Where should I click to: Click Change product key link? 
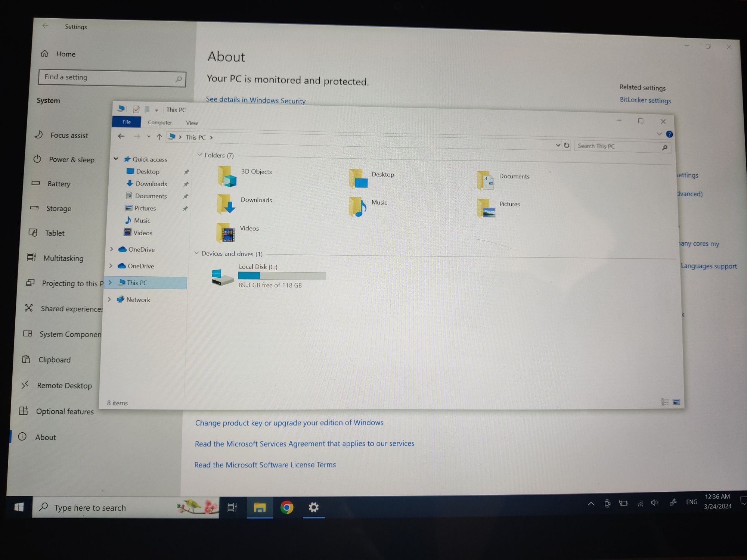pyautogui.click(x=289, y=422)
